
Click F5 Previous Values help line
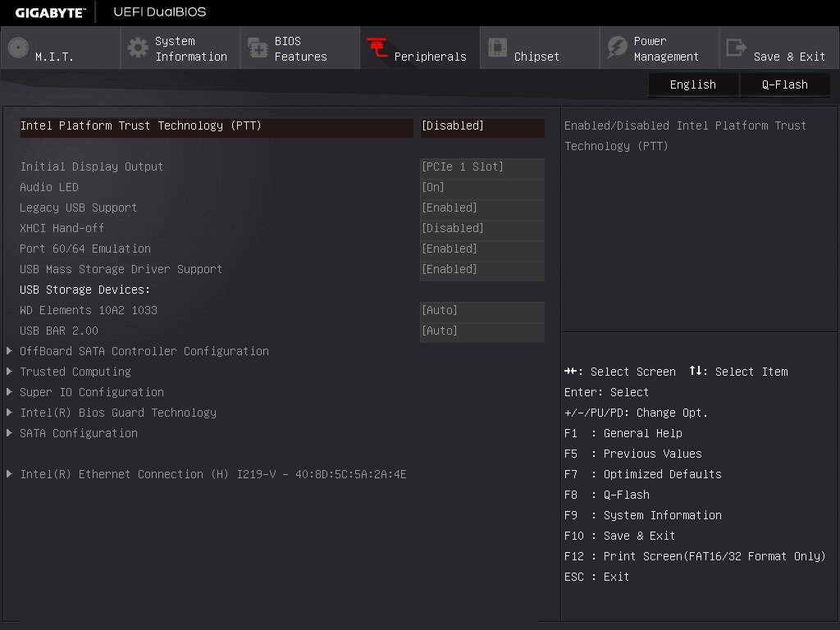(633, 454)
